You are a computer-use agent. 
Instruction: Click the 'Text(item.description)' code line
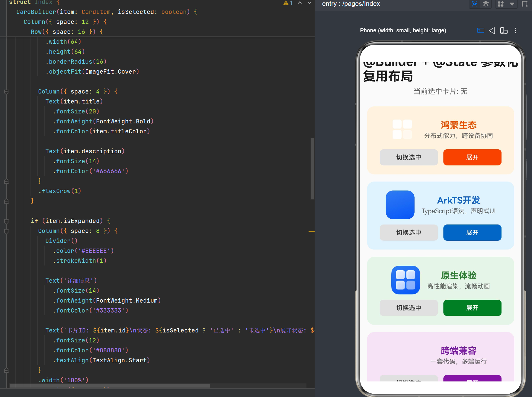85,151
